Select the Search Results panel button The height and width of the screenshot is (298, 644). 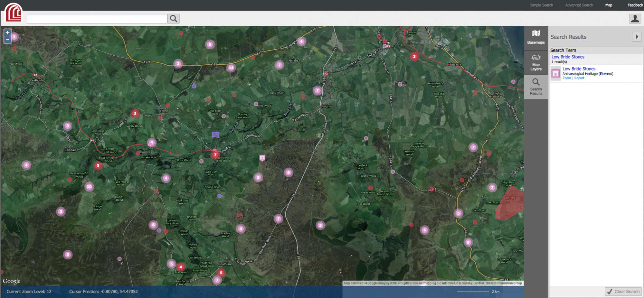click(536, 87)
